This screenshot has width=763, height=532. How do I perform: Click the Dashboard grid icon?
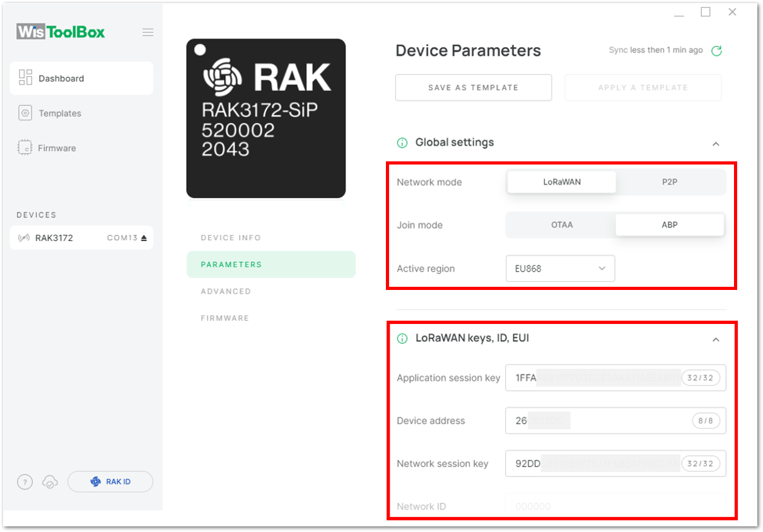(x=25, y=78)
